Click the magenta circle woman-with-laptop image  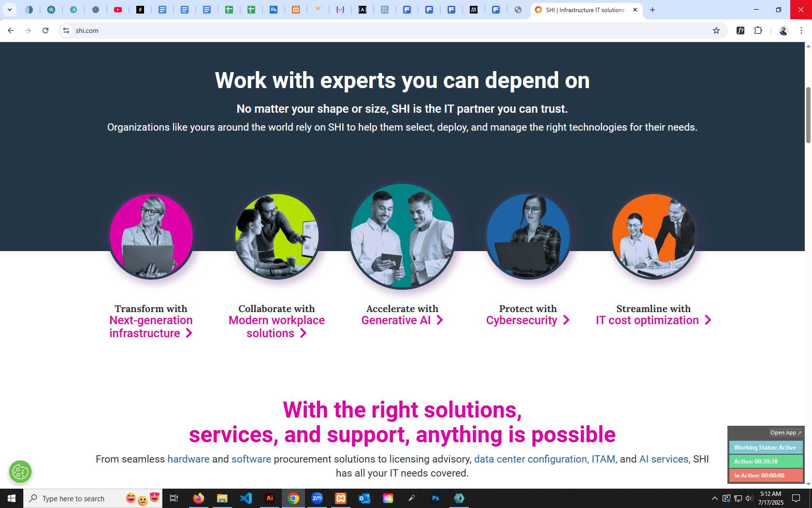tap(151, 237)
